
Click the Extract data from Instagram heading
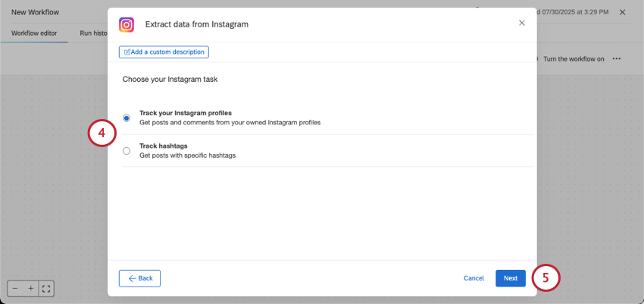tap(196, 24)
